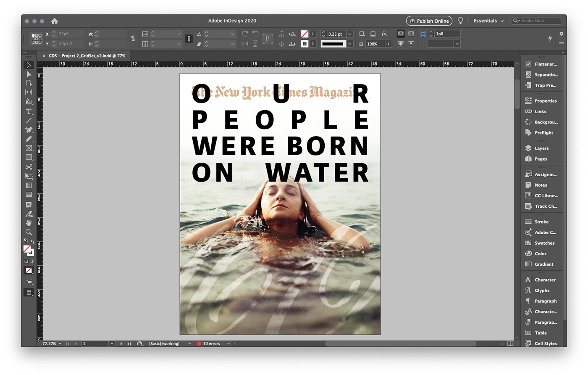Screen dimensions: 588x375
Task: Expand the stroke weight dropdown
Action: point(350,34)
